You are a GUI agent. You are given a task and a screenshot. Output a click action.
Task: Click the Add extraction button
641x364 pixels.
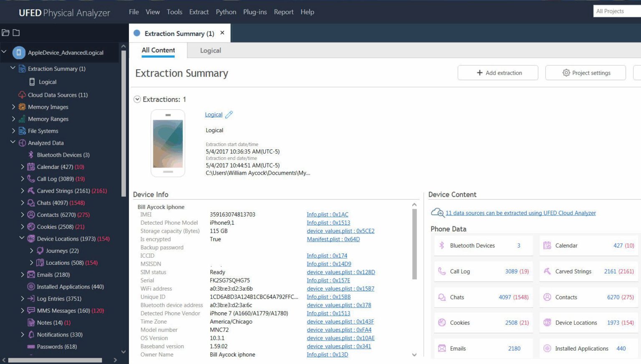(498, 73)
